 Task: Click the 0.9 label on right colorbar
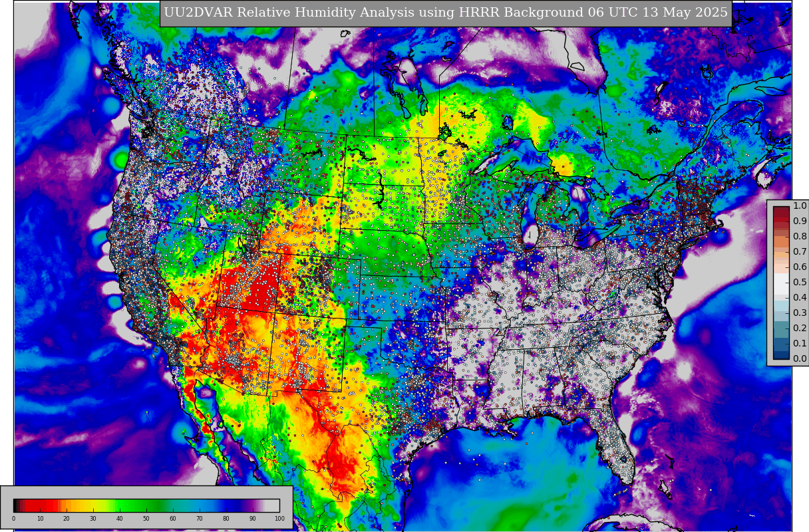[x=800, y=221]
